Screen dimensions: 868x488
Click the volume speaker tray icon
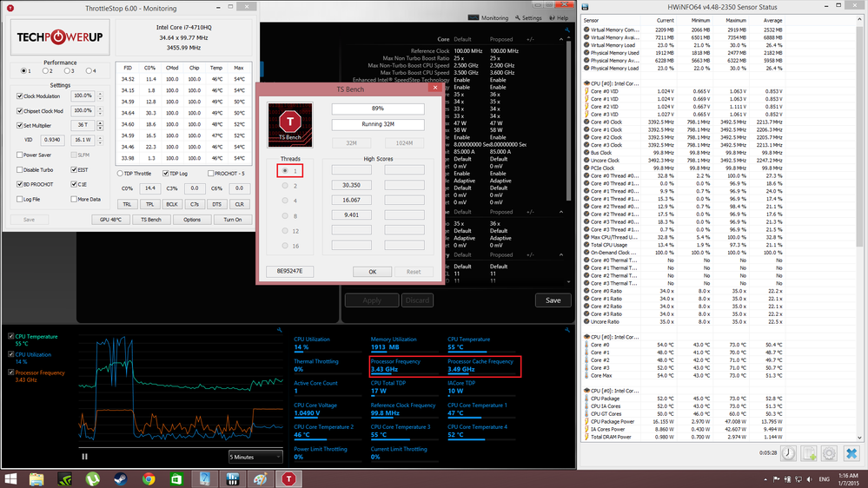click(809, 479)
